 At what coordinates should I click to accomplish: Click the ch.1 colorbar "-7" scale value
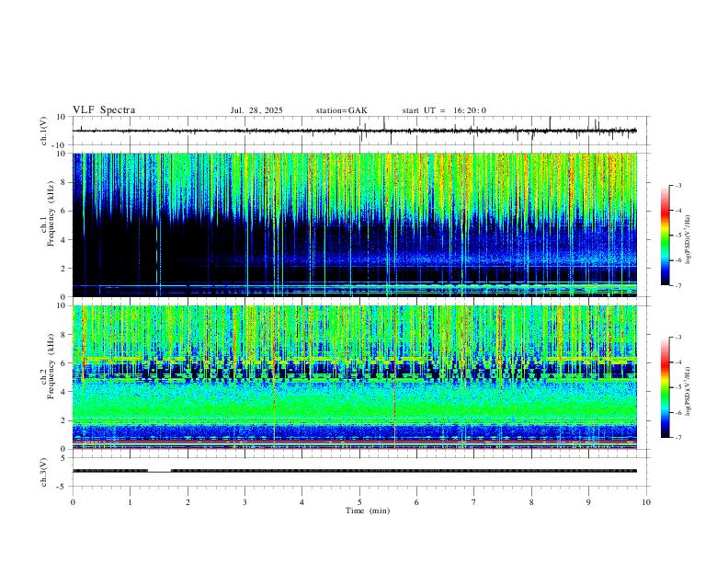[x=678, y=285]
